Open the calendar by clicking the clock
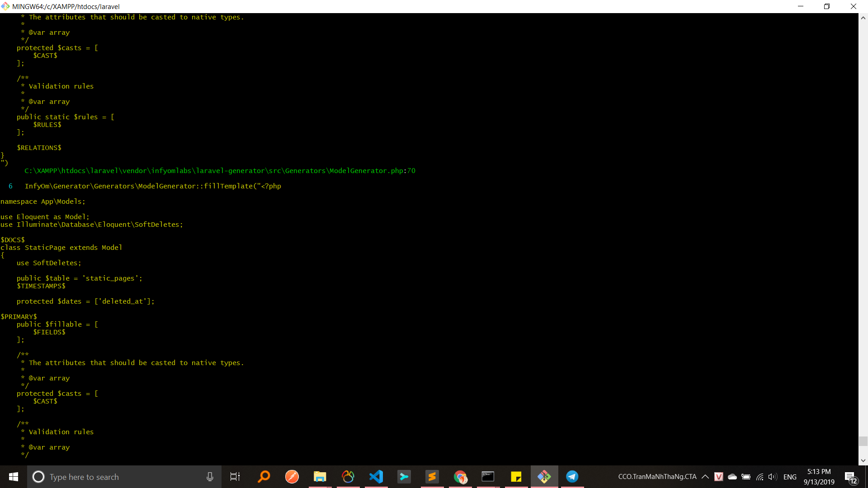This screenshot has width=868, height=488. [819, 476]
